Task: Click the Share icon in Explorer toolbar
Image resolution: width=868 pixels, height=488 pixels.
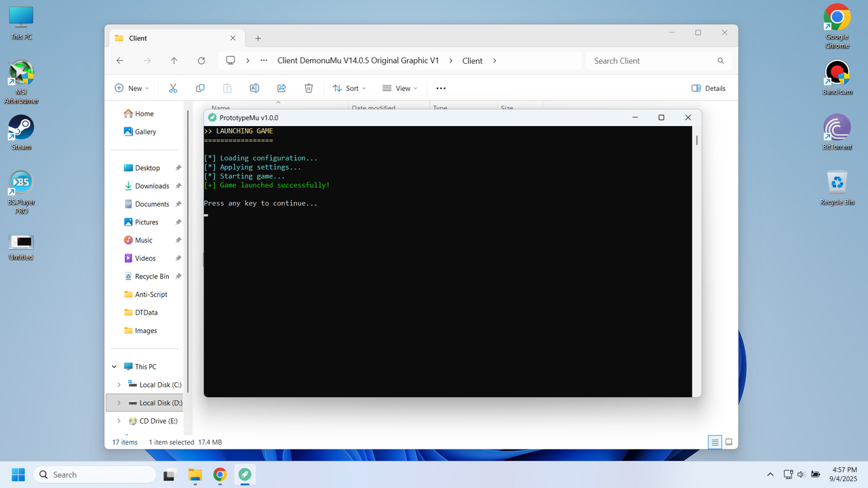Action: pyautogui.click(x=281, y=88)
